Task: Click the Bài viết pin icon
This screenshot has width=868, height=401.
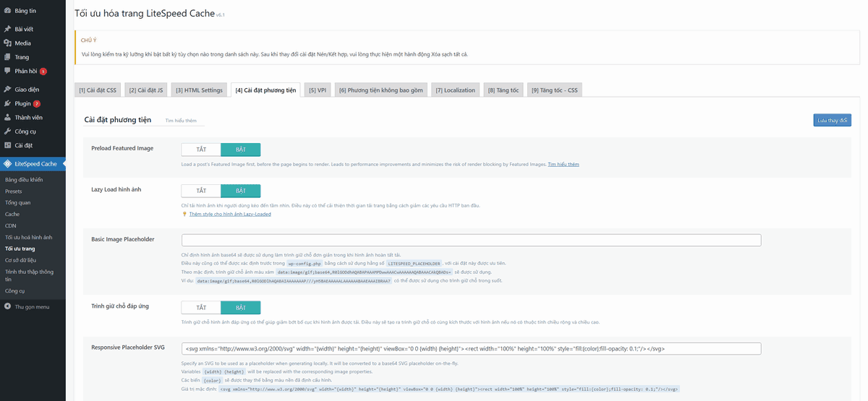Action: tap(7, 29)
